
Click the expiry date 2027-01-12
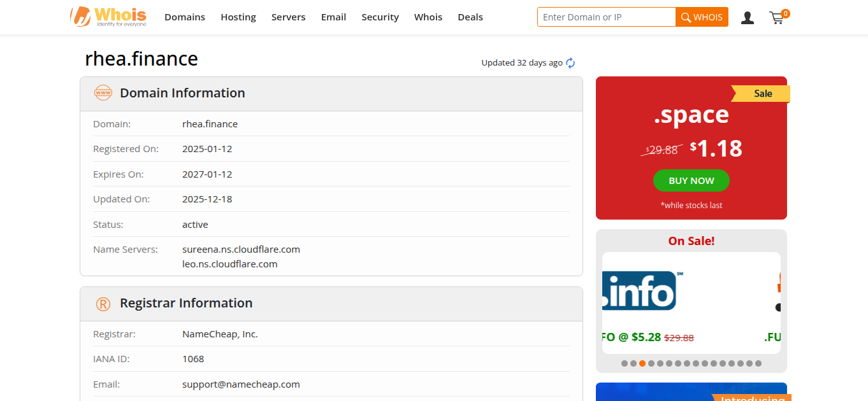(207, 174)
